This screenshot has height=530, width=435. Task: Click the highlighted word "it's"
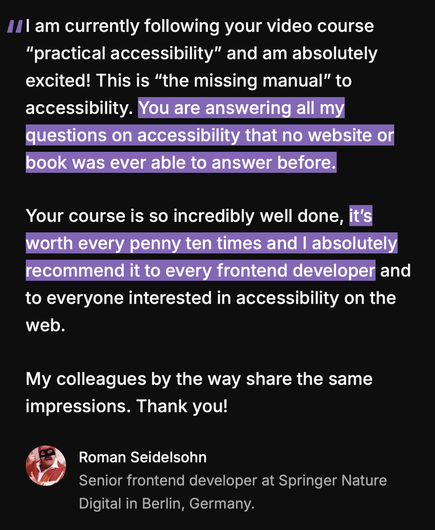[x=361, y=216]
